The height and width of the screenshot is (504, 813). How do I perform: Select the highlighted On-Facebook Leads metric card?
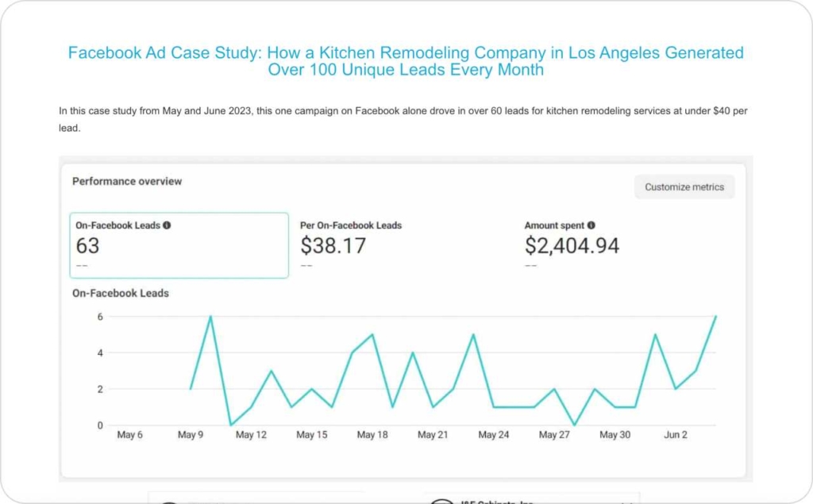179,245
